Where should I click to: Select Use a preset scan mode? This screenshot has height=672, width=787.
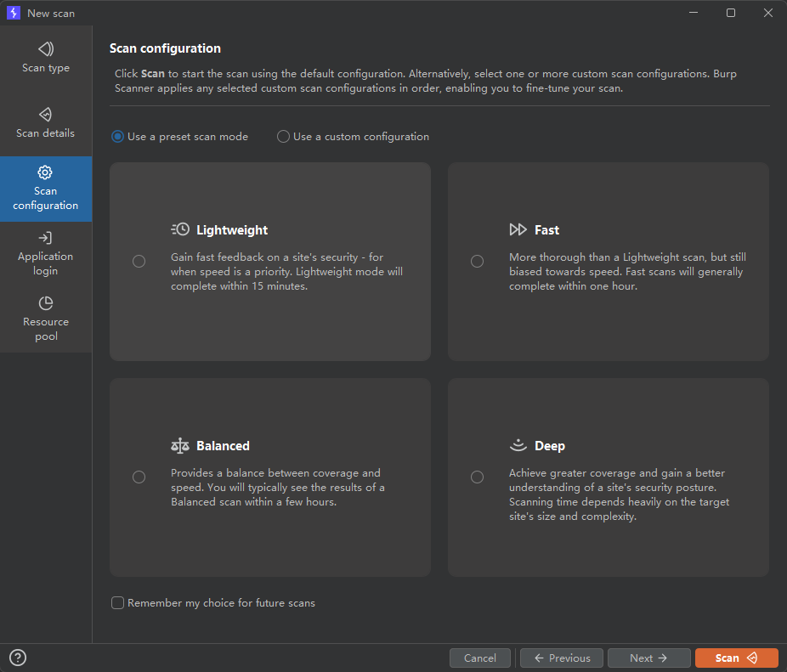tap(179, 137)
